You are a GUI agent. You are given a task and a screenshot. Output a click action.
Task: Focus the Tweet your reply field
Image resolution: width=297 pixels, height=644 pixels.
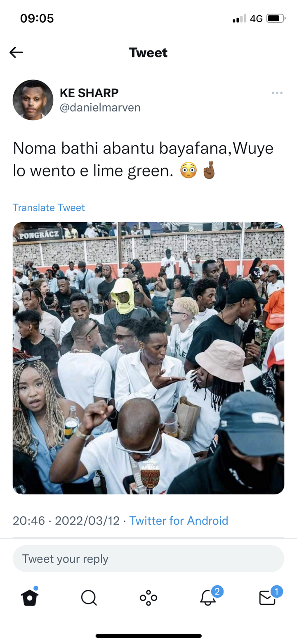148,558
